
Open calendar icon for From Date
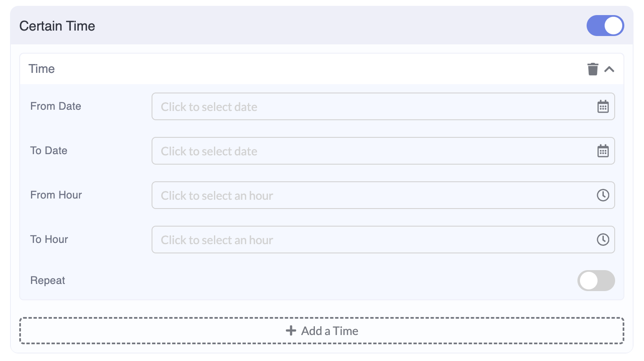[603, 107]
